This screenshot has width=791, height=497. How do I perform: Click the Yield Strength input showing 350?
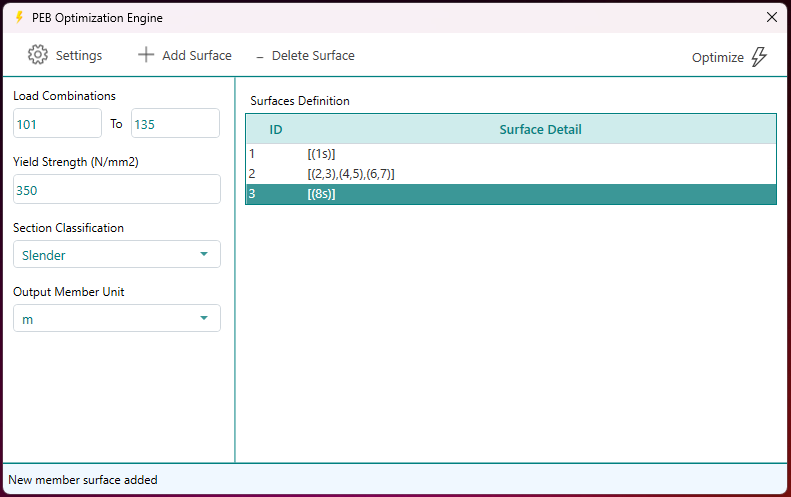point(116,190)
